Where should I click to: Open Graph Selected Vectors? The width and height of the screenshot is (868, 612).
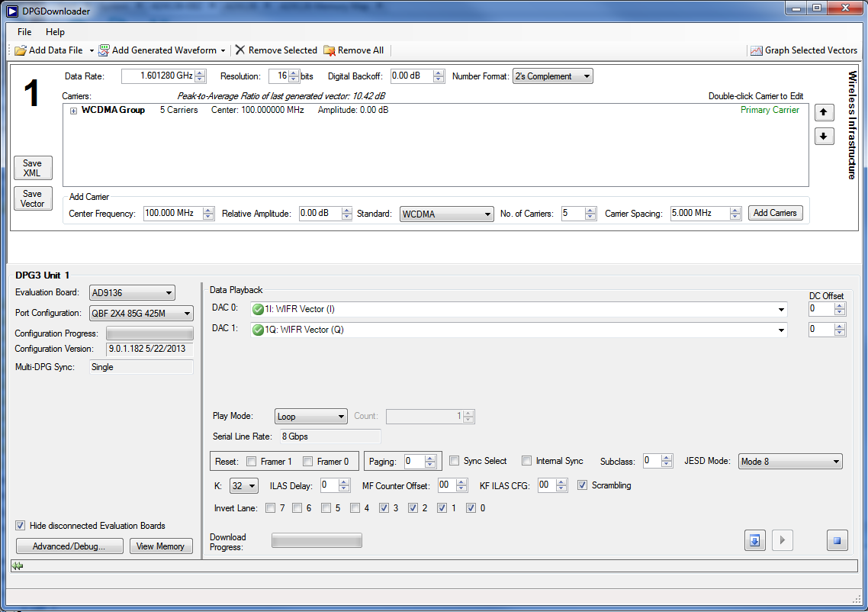pos(803,50)
